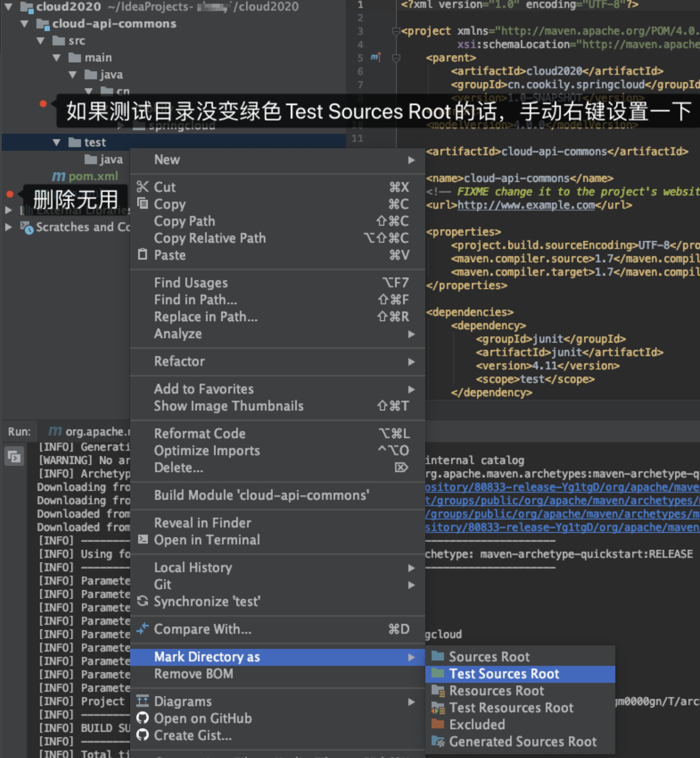This screenshot has height=758, width=700.
Task: Select Reveal in Finder
Action: pos(278,522)
